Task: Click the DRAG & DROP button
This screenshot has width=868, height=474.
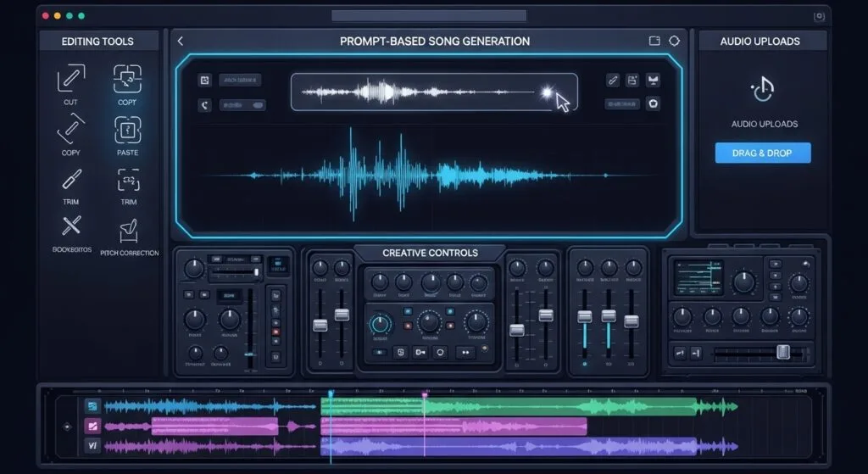Action: [763, 153]
